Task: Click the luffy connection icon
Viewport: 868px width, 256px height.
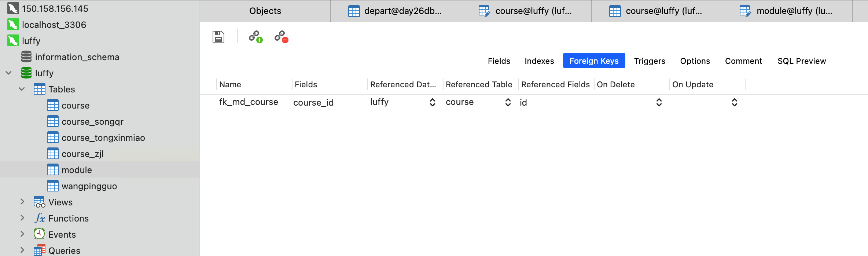Action: [13, 41]
